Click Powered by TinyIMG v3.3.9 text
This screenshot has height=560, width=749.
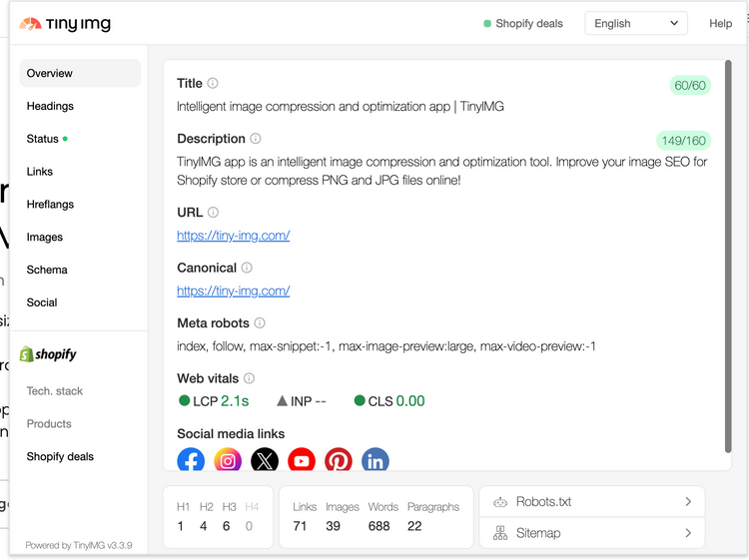(x=79, y=545)
